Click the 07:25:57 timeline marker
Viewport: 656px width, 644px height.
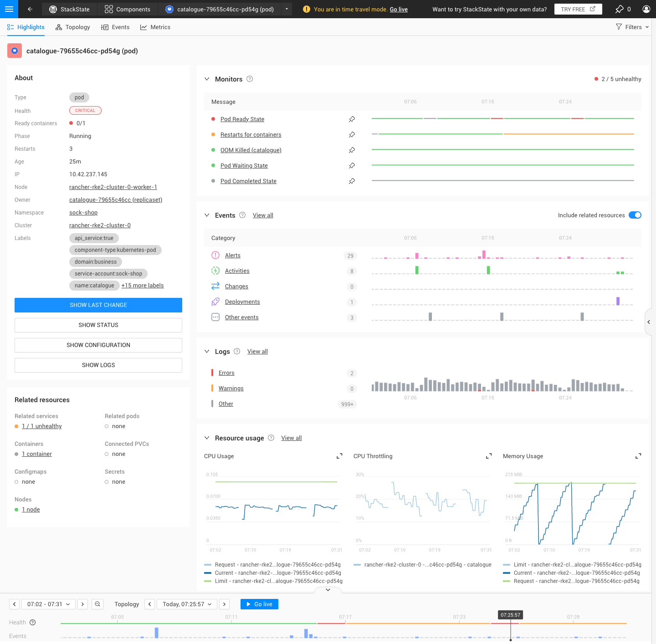point(510,615)
